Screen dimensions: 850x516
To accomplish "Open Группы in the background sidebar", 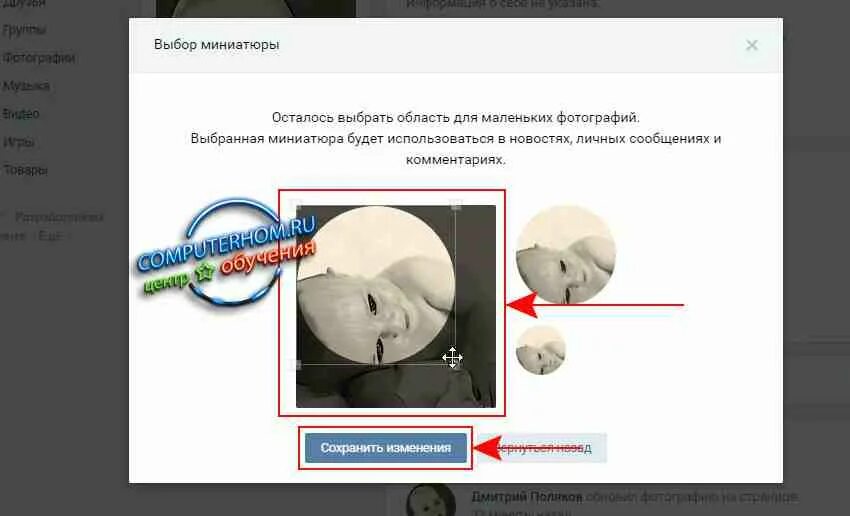I will 24,30.
